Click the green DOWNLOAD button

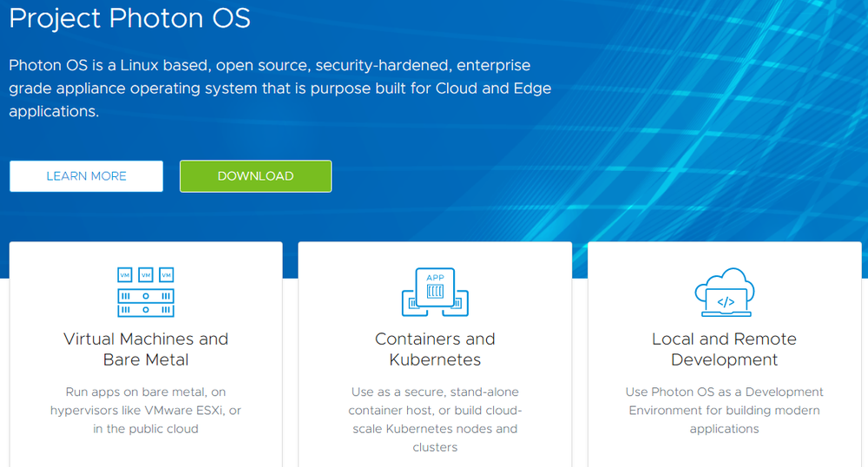pyautogui.click(x=256, y=176)
